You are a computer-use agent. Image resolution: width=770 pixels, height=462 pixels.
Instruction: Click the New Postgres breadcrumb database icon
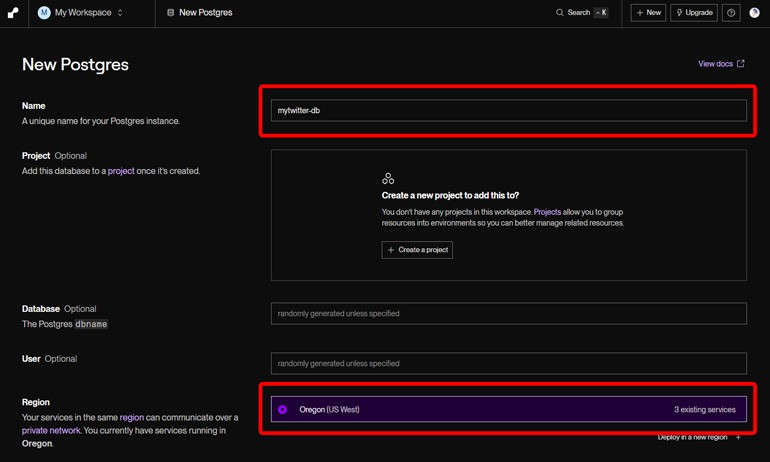pos(170,13)
